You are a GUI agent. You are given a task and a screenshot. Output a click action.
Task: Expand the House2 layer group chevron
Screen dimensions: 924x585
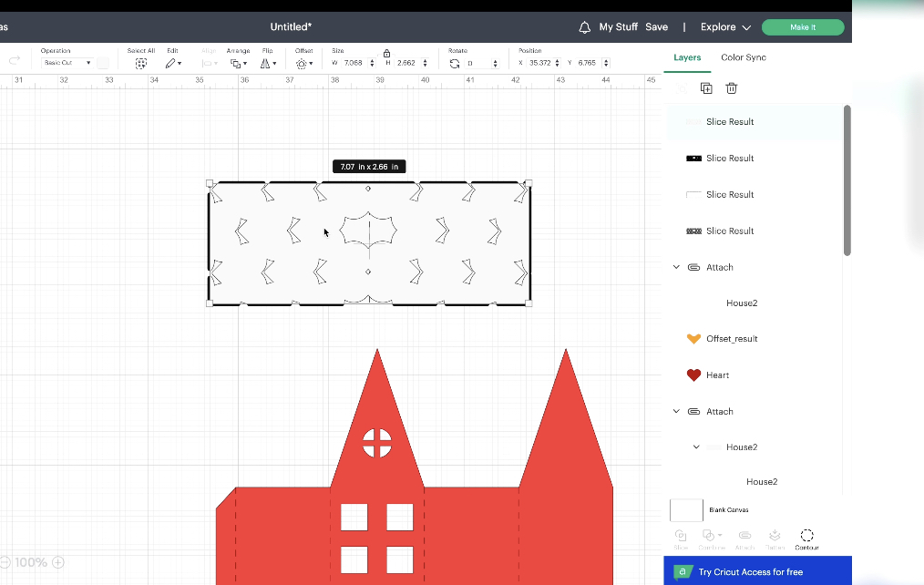697,446
